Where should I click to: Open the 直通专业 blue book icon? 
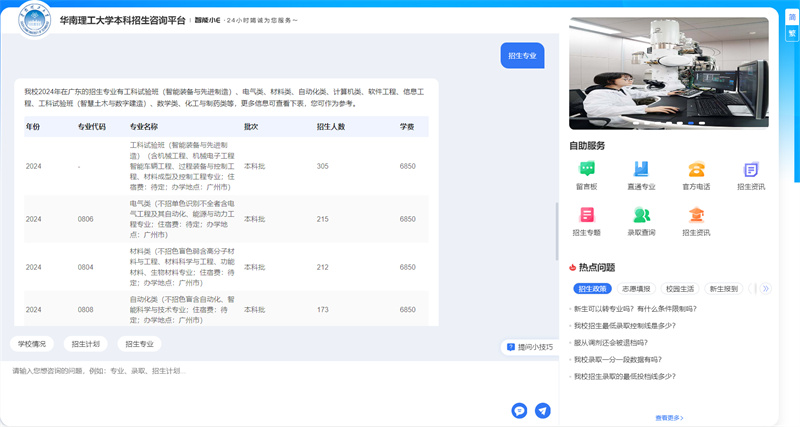641,169
